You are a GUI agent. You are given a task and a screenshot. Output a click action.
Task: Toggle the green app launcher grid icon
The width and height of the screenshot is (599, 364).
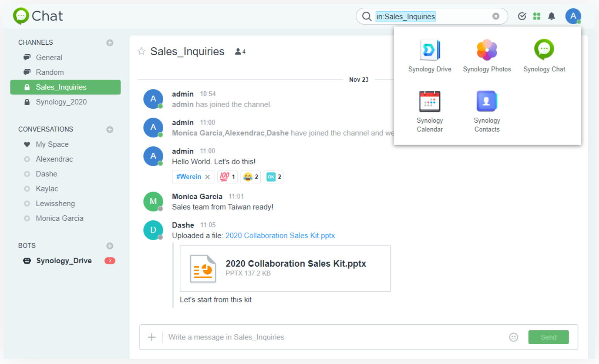(537, 16)
